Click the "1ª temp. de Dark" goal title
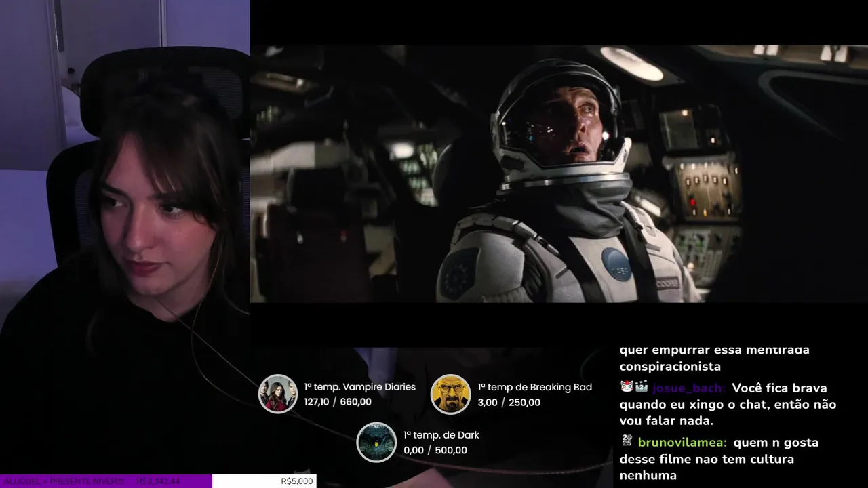This screenshot has height=488, width=868. tap(441, 435)
